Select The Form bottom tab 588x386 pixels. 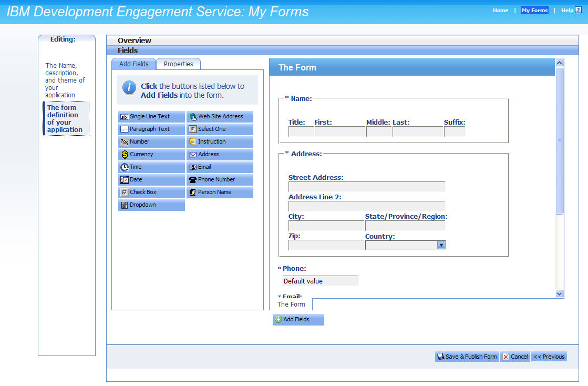pyautogui.click(x=291, y=304)
